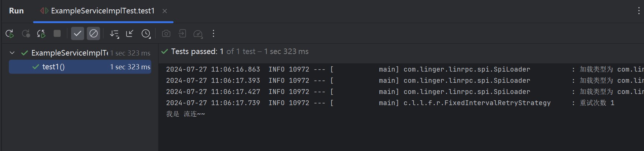Image resolution: width=644 pixels, height=151 pixels.
Task: Select the ExampleServiceImplTest.test1 run tab
Action: click(x=102, y=11)
